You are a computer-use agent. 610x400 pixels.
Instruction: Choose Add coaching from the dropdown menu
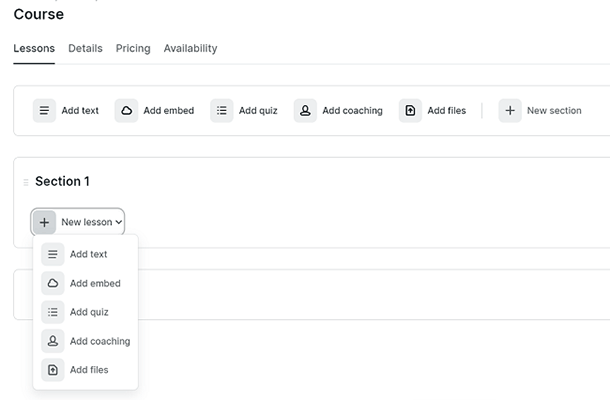click(99, 341)
